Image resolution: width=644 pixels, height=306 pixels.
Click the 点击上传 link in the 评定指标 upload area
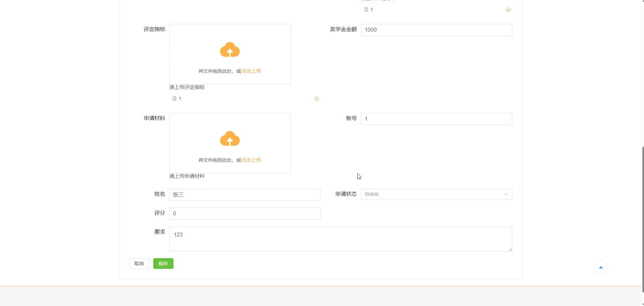251,71
